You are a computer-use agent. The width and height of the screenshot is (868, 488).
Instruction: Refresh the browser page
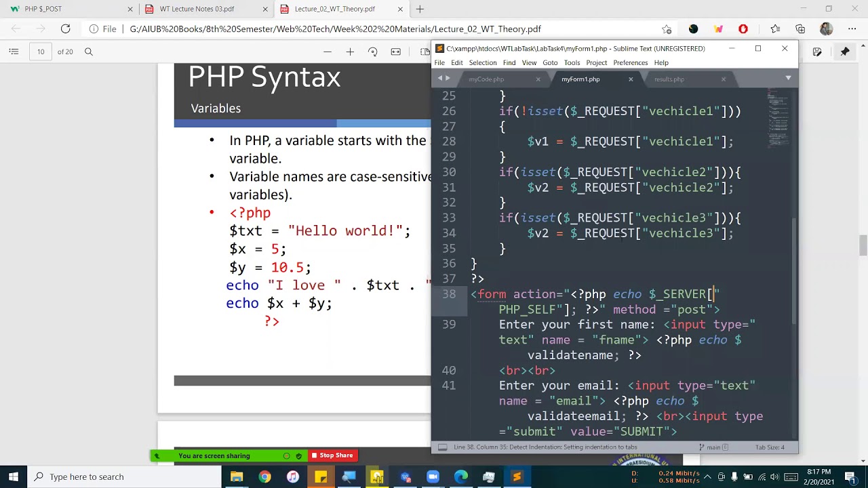(x=65, y=28)
